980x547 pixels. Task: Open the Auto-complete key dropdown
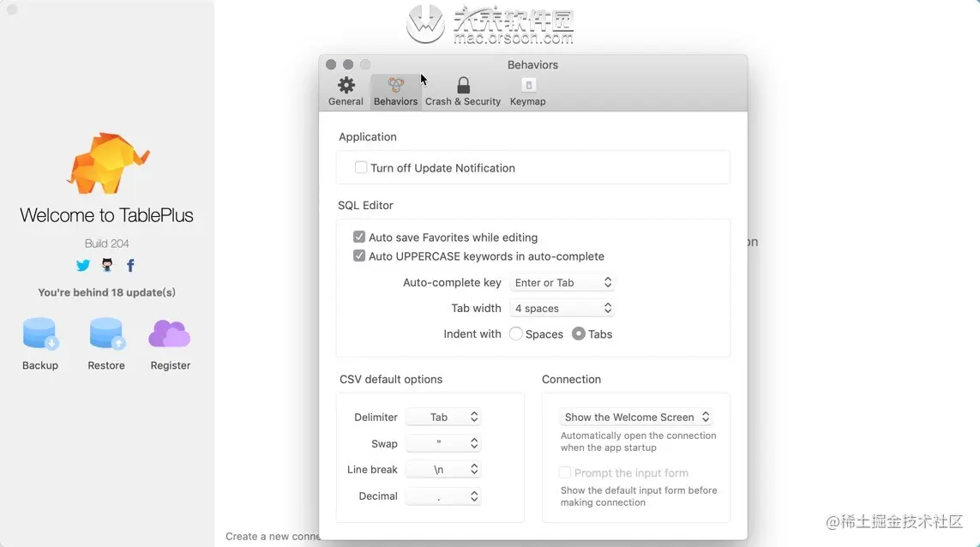coord(562,283)
